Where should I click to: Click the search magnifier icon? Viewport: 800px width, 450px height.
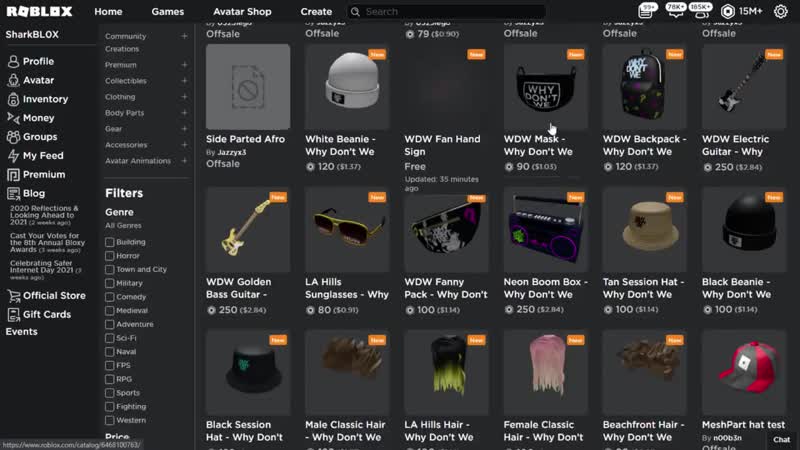[355, 11]
